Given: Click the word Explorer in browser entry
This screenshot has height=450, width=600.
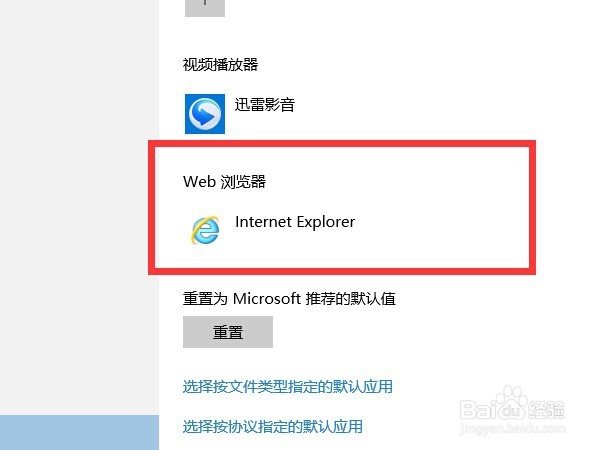Looking at the screenshot, I should (x=326, y=222).
